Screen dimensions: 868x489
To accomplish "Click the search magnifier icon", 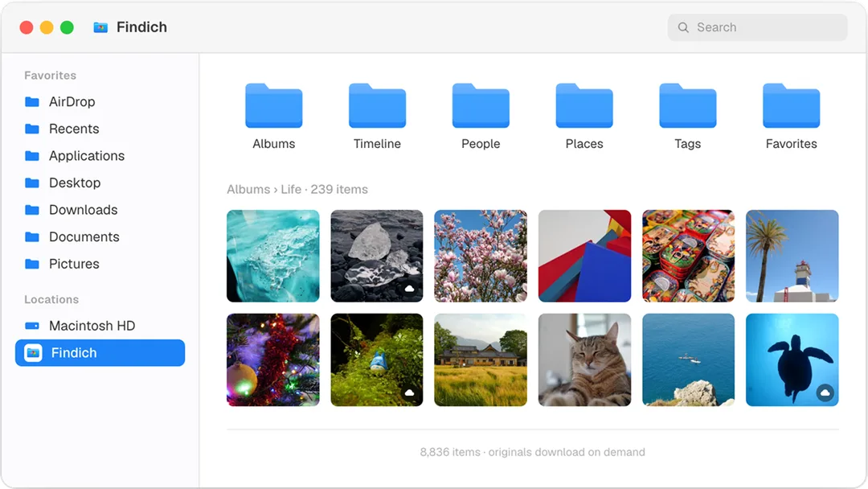I will (x=684, y=27).
